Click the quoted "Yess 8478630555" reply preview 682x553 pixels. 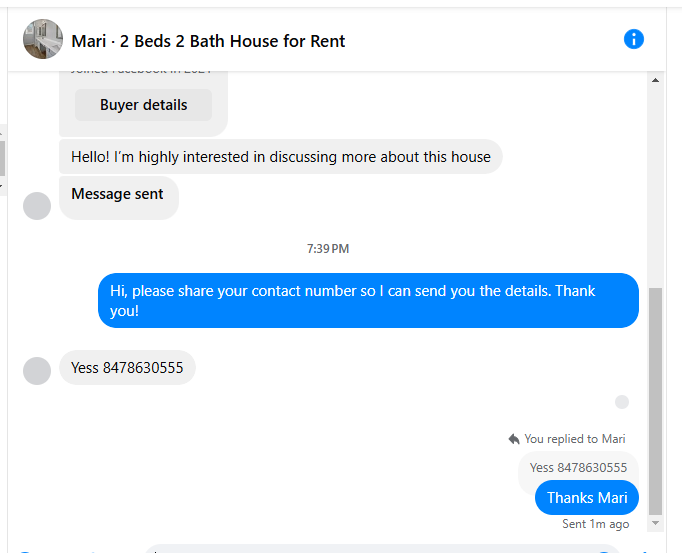(x=578, y=468)
